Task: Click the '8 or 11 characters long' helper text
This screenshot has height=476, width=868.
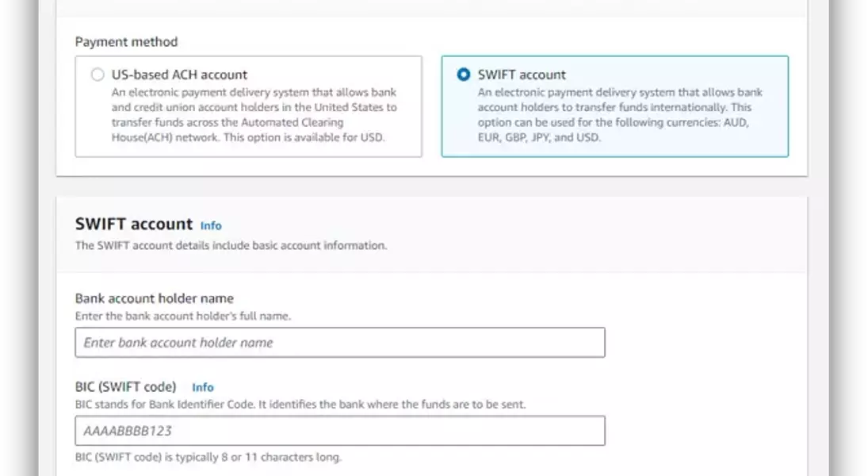Action: tap(208, 457)
